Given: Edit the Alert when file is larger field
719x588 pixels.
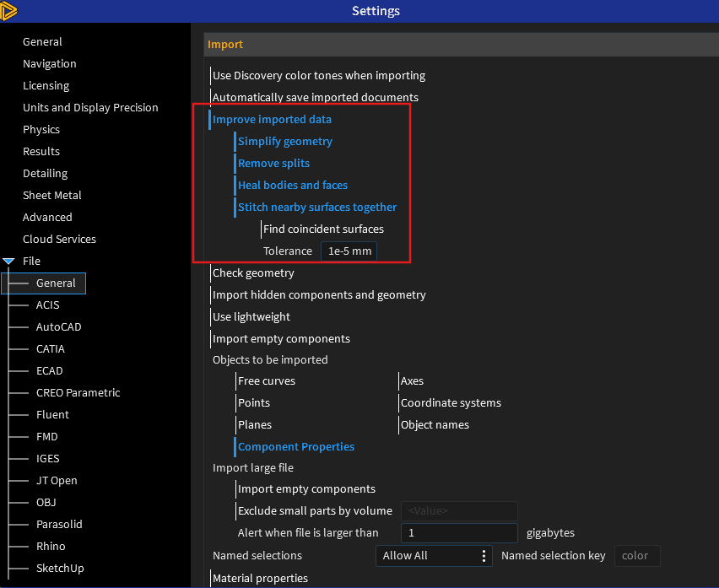Looking at the screenshot, I should tap(459, 533).
